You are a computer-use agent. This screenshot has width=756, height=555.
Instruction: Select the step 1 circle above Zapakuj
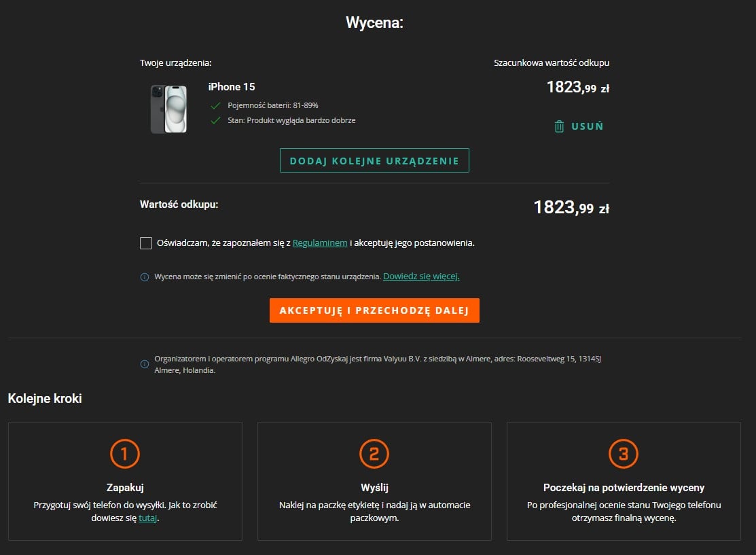[x=124, y=454]
